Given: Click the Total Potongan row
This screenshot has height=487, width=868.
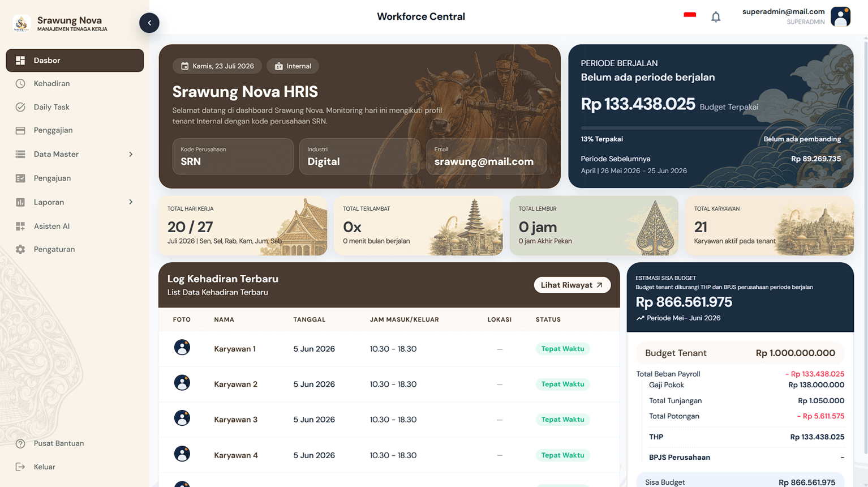Looking at the screenshot, I should click(746, 416).
